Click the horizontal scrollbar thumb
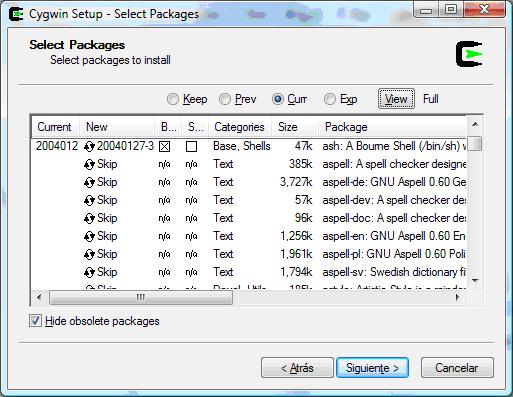 pyautogui.click(x=141, y=297)
